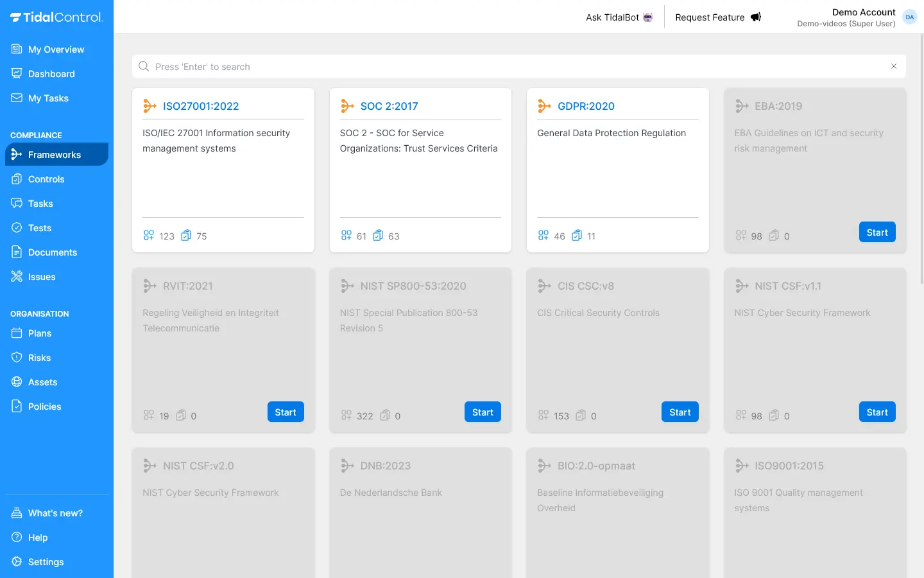Click the controls count icon on SOC 2:2017

pyautogui.click(x=378, y=236)
